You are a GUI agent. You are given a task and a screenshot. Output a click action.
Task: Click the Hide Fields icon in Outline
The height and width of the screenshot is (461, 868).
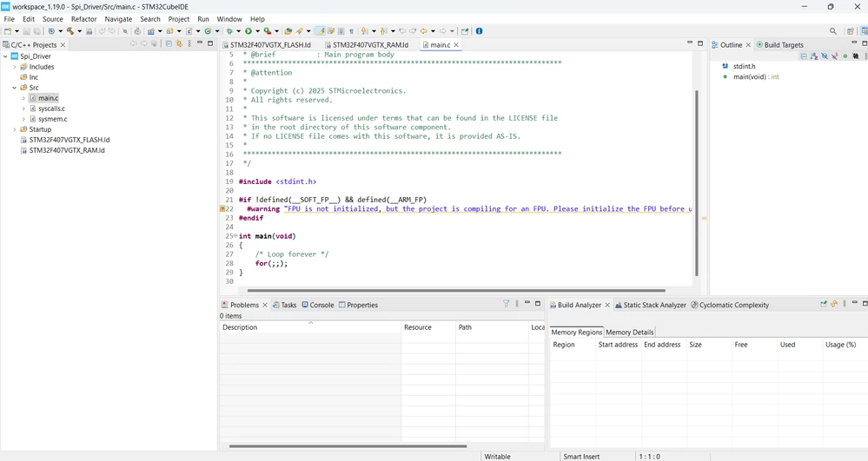click(x=825, y=56)
